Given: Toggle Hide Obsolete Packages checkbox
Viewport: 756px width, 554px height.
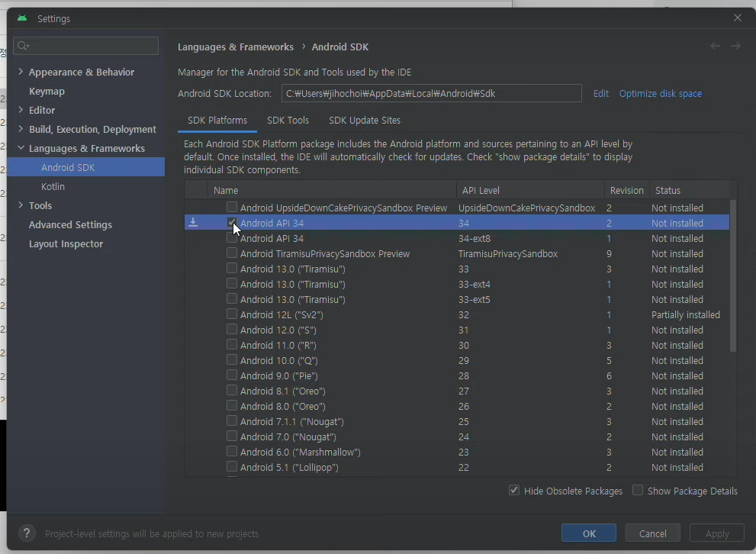Looking at the screenshot, I should coord(514,491).
